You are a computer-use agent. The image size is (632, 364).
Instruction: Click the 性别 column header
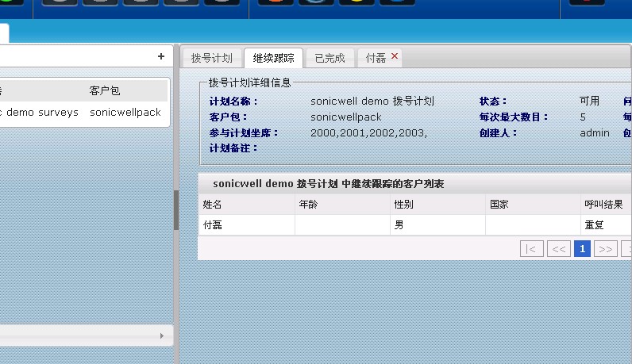point(437,204)
